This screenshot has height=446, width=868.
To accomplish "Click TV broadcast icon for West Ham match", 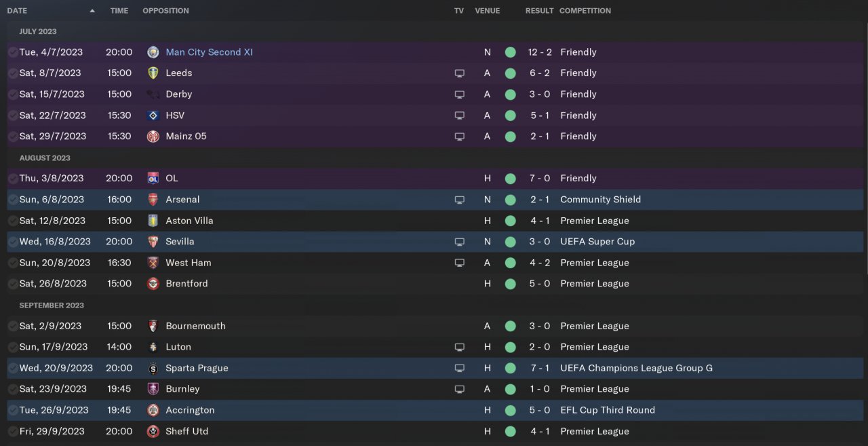I will 459,263.
